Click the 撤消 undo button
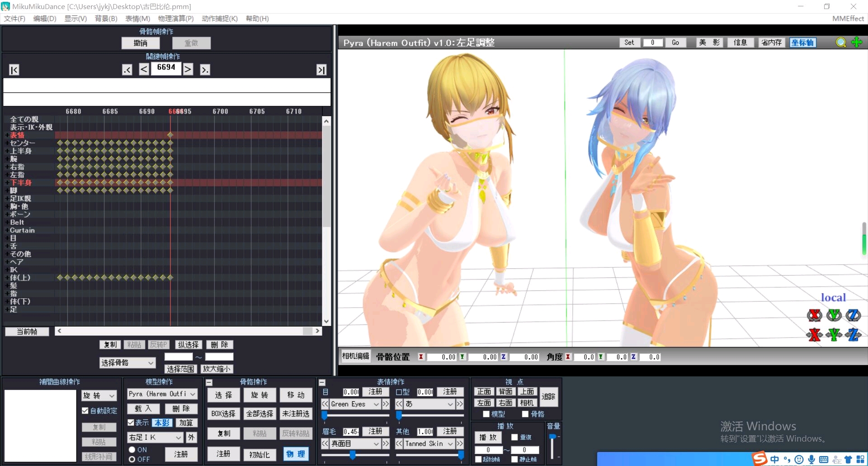This screenshot has height=466, width=868. coord(141,43)
